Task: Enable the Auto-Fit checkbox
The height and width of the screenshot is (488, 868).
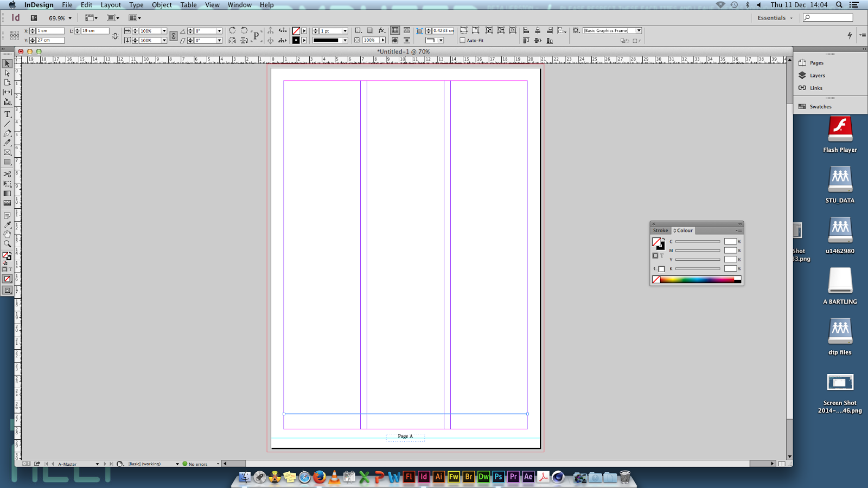Action: 463,40
